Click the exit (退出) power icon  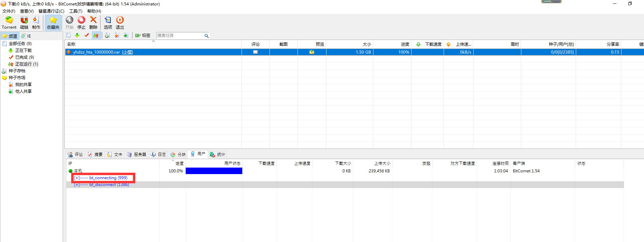tap(120, 20)
